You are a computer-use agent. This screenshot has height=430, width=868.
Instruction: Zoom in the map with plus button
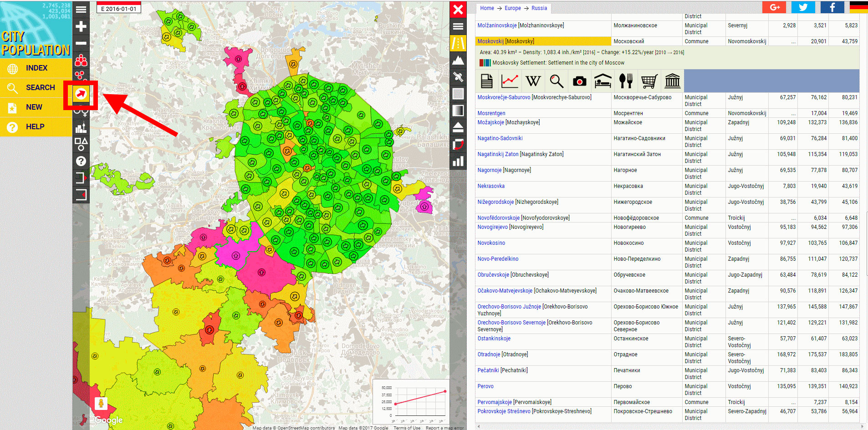[81, 26]
